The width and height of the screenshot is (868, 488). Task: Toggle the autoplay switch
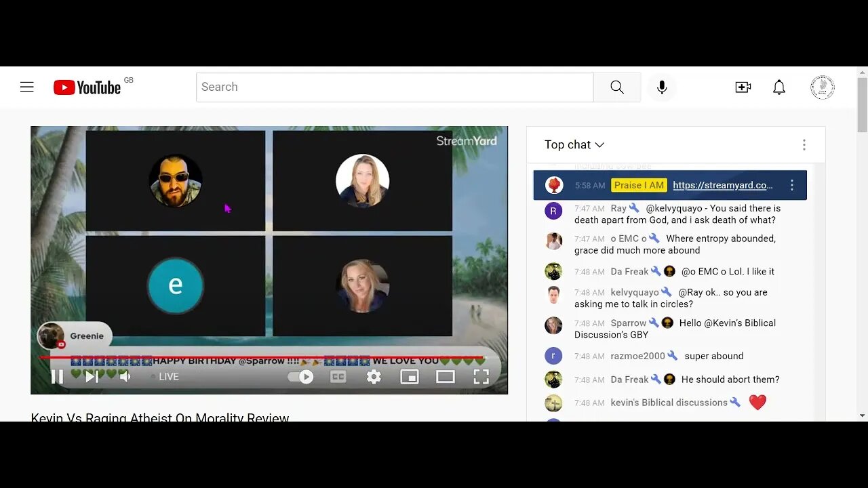coord(301,377)
